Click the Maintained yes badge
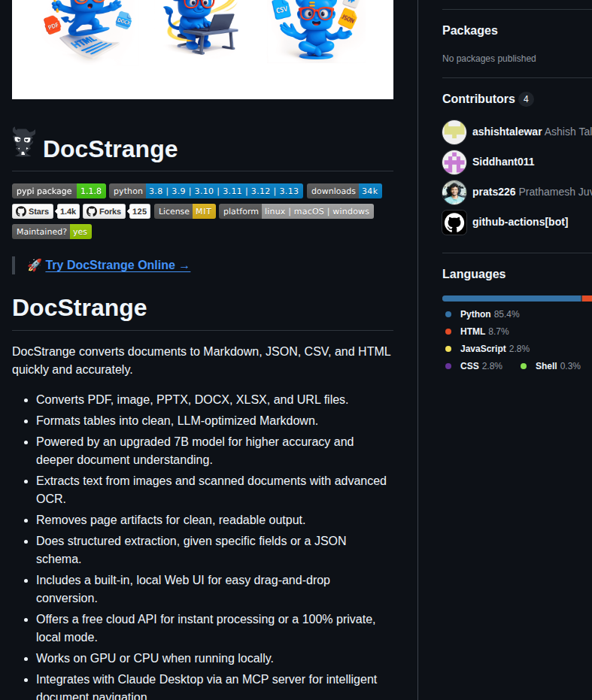 [x=52, y=232]
